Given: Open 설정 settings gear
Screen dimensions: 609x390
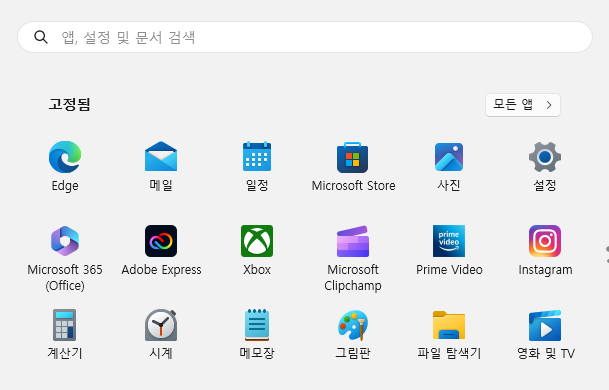Looking at the screenshot, I should (545, 157).
